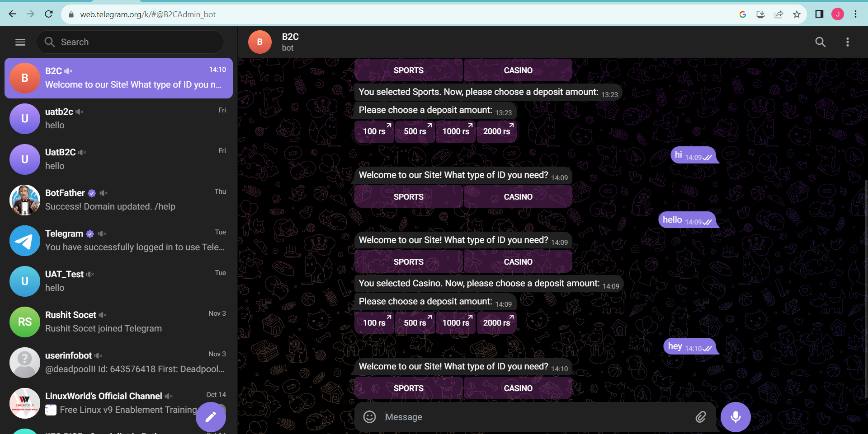Choose 2000 rs under the 14:09 deposit prompt

coord(497,323)
